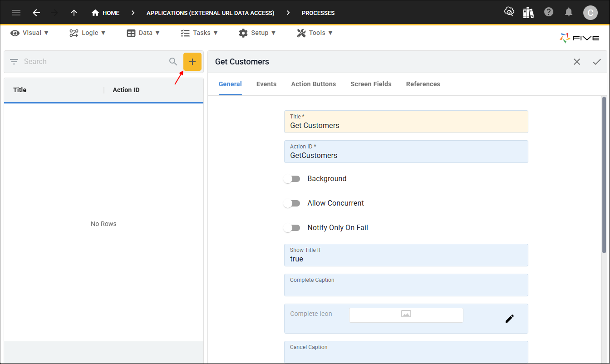The width and height of the screenshot is (610, 364).
Task: Click inside the Search field
Action: tap(91, 61)
